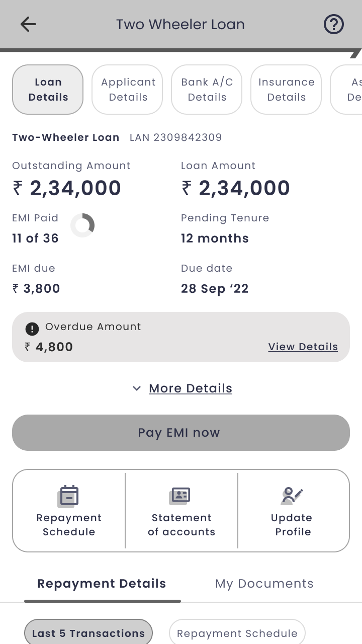Select the Loan Details chip
The width and height of the screenshot is (362, 644).
pos(48,90)
